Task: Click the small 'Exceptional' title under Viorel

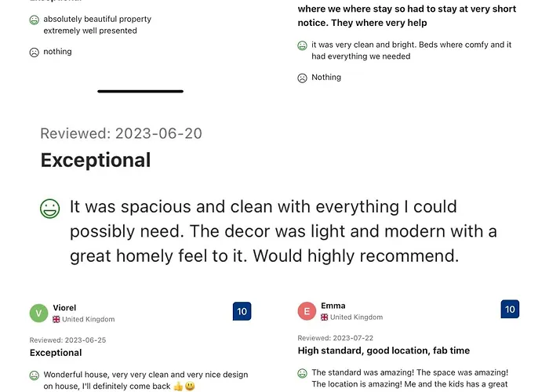Action: click(x=56, y=353)
